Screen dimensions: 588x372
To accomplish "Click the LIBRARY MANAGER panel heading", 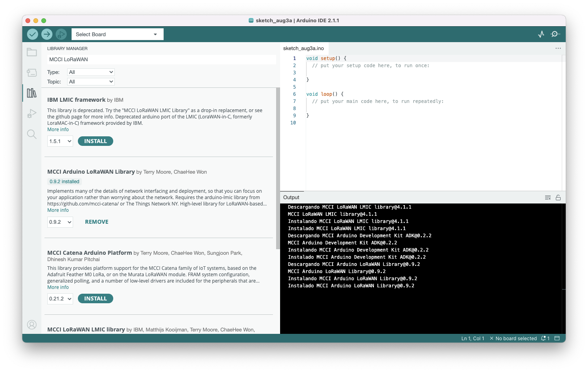I will point(67,48).
